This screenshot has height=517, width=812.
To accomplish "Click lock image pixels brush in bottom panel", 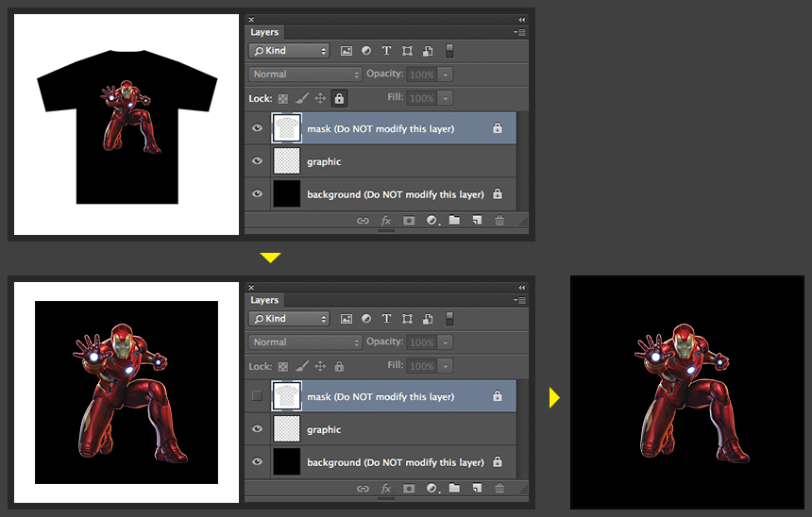I will pyautogui.click(x=301, y=366).
